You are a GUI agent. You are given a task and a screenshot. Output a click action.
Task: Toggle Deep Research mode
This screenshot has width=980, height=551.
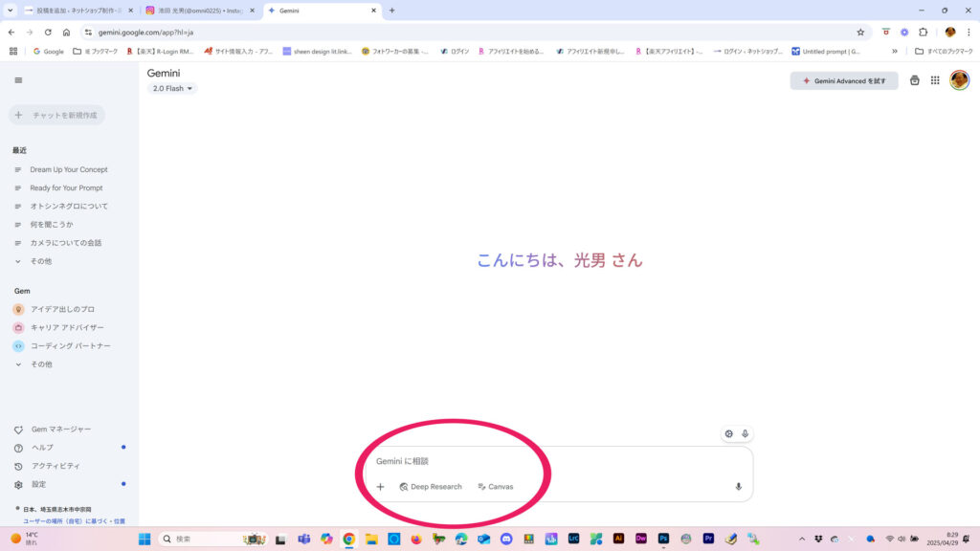[x=431, y=487]
